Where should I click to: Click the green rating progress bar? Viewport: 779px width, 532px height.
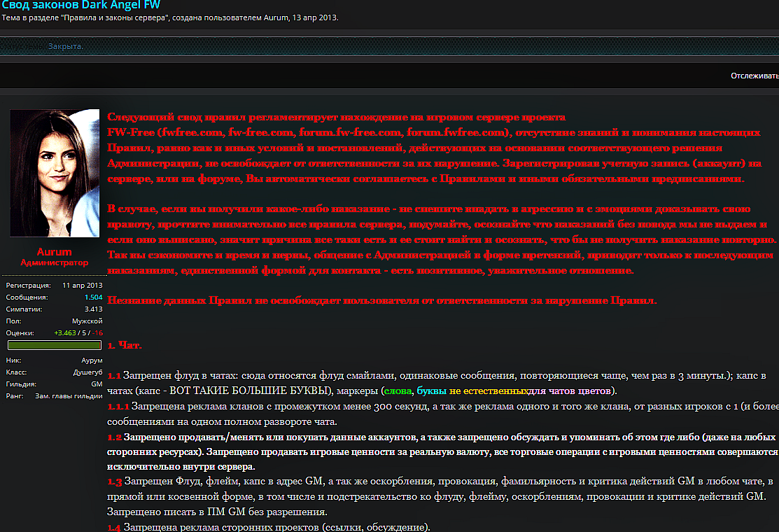pyautogui.click(x=55, y=345)
